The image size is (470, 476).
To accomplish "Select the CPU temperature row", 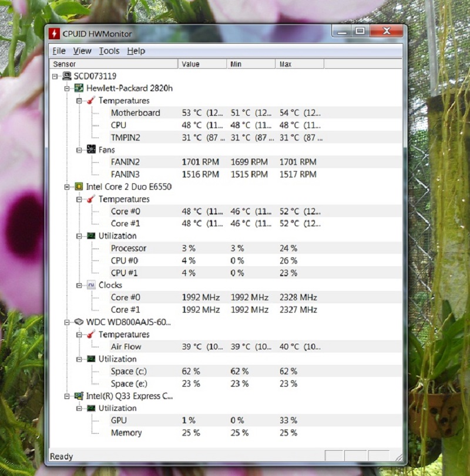I will click(256, 125).
